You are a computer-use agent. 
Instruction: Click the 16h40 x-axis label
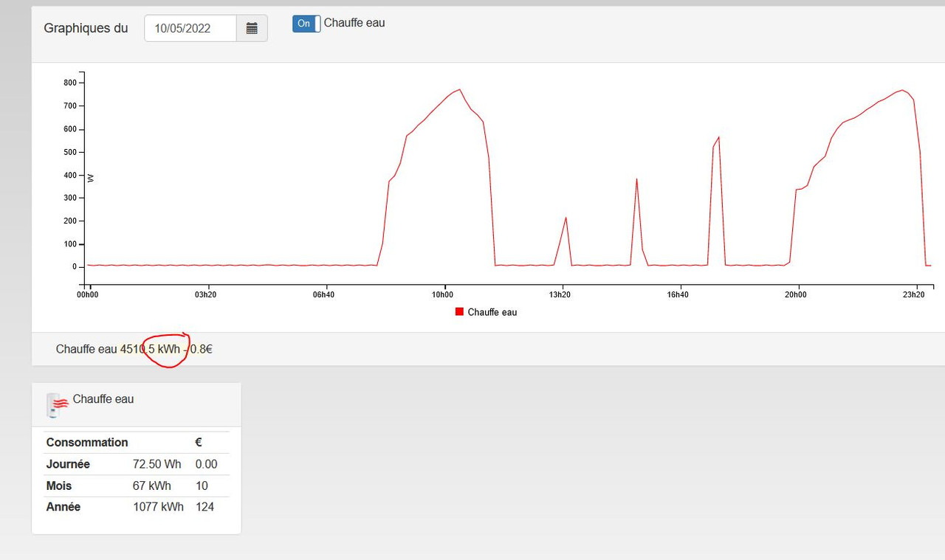pos(678,295)
